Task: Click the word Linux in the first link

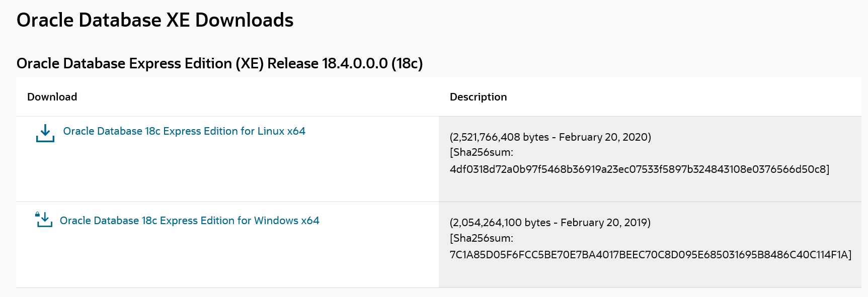Action: click(271, 131)
